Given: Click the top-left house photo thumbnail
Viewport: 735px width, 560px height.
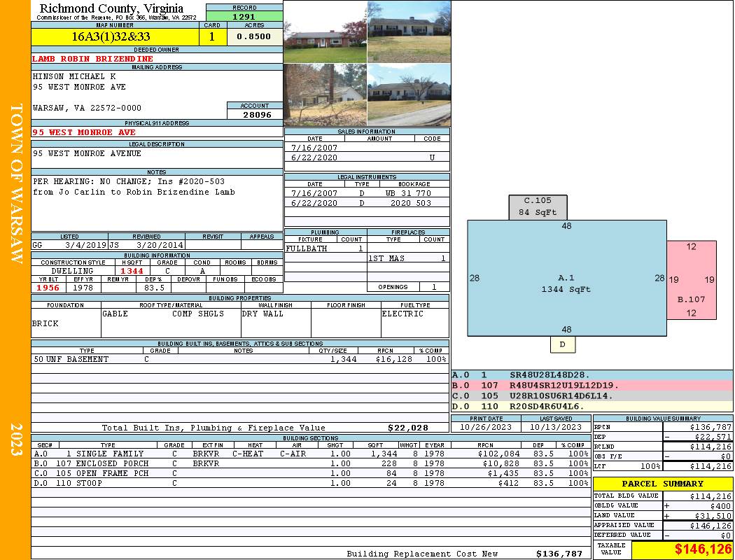Looking at the screenshot, I should point(325,31).
